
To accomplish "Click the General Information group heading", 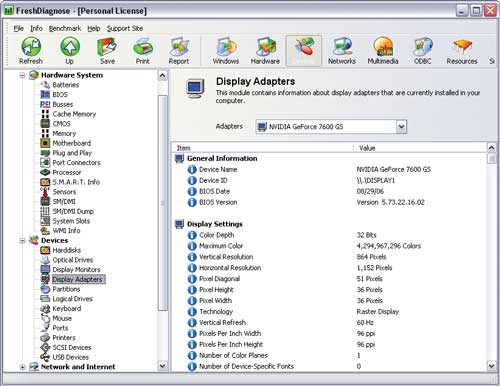I will pos(222,158).
